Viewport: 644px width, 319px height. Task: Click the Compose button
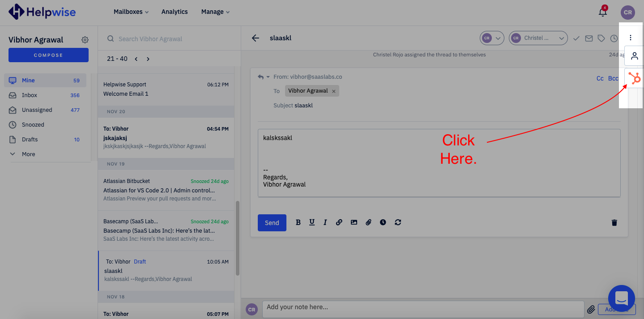(x=48, y=55)
